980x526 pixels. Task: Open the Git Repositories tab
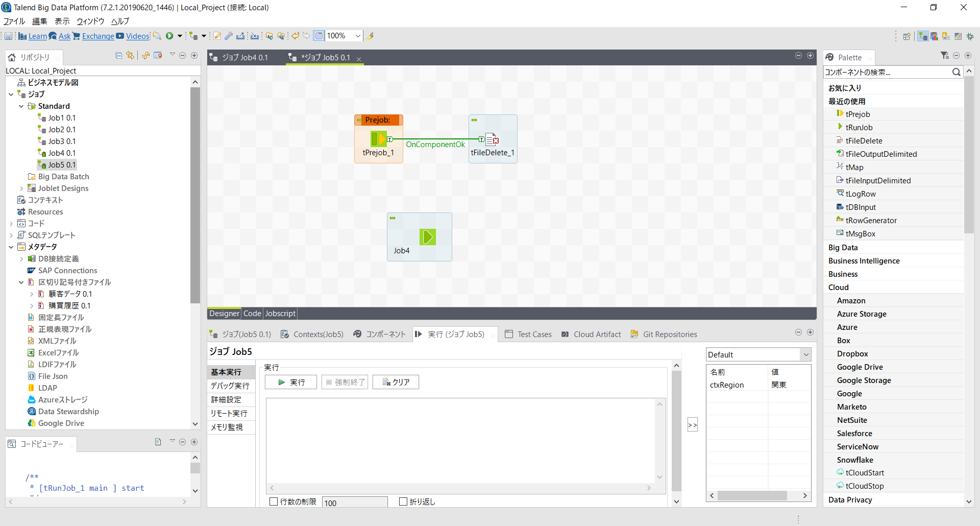point(664,334)
